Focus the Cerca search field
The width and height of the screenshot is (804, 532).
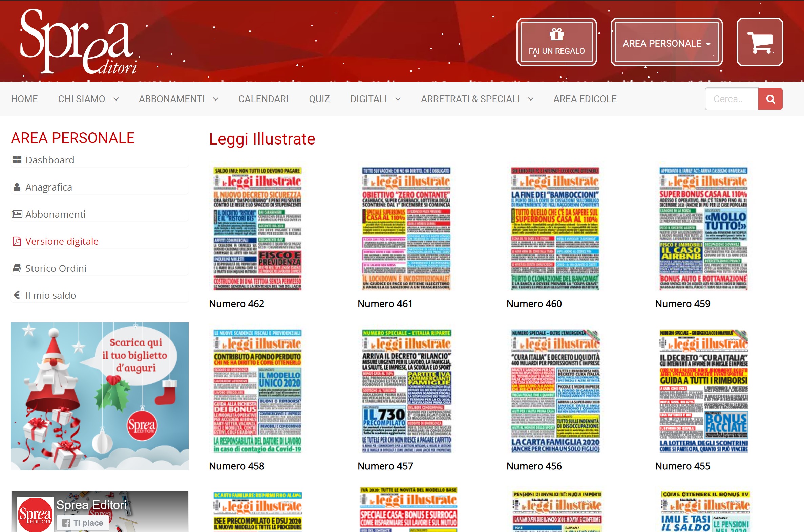pyautogui.click(x=732, y=99)
